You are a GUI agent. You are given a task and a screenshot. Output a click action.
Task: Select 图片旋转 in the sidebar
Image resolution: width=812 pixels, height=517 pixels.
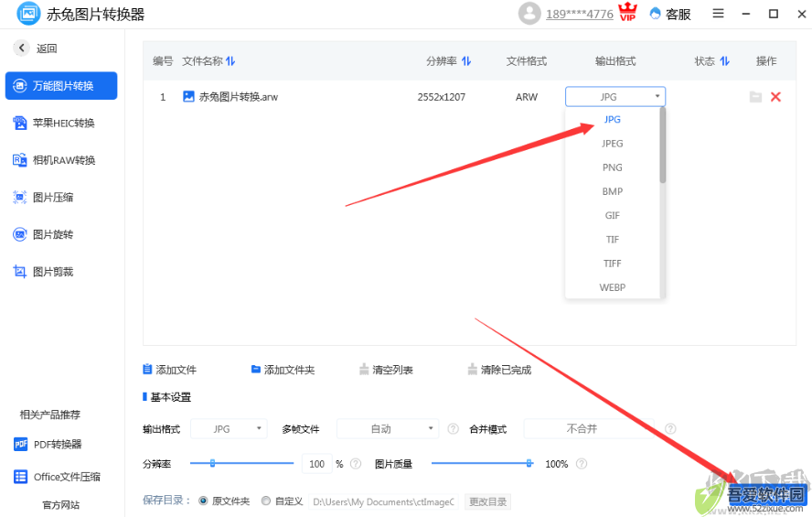point(43,234)
